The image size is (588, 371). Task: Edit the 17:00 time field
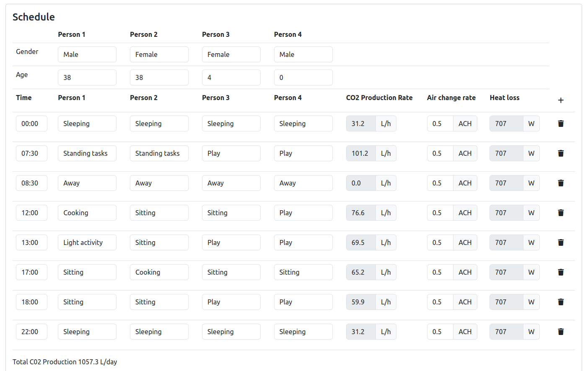click(x=31, y=272)
